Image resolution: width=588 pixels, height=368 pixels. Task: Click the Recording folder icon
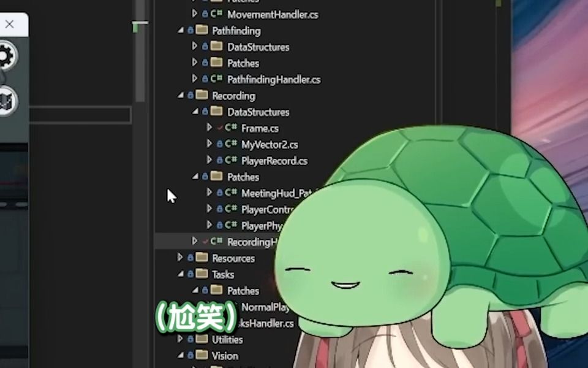tap(202, 96)
